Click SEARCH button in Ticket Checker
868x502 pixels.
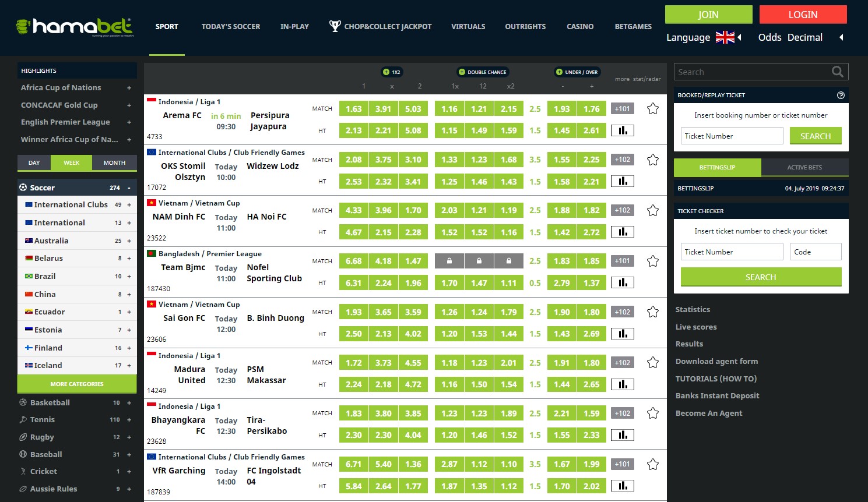point(761,277)
